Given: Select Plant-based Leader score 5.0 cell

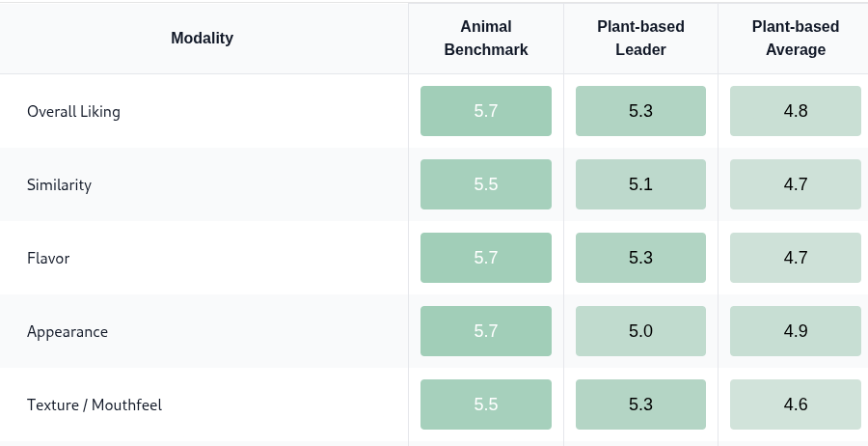Looking at the screenshot, I should (x=640, y=331).
